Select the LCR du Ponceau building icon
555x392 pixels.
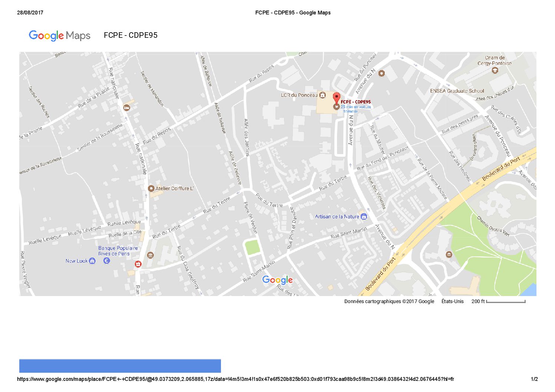click(323, 95)
